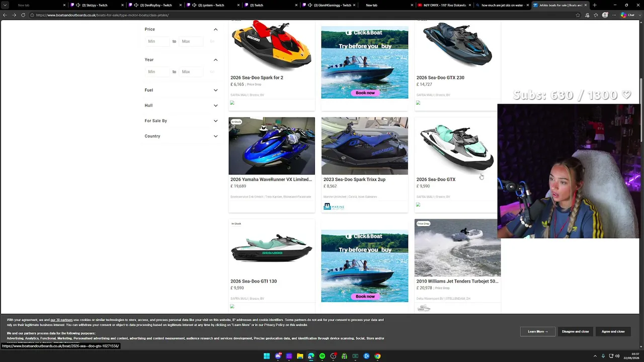The height and width of the screenshot is (362, 644).
Task: Click the dealer logo under Sea-Doo GTX 230
Action: 418,103
